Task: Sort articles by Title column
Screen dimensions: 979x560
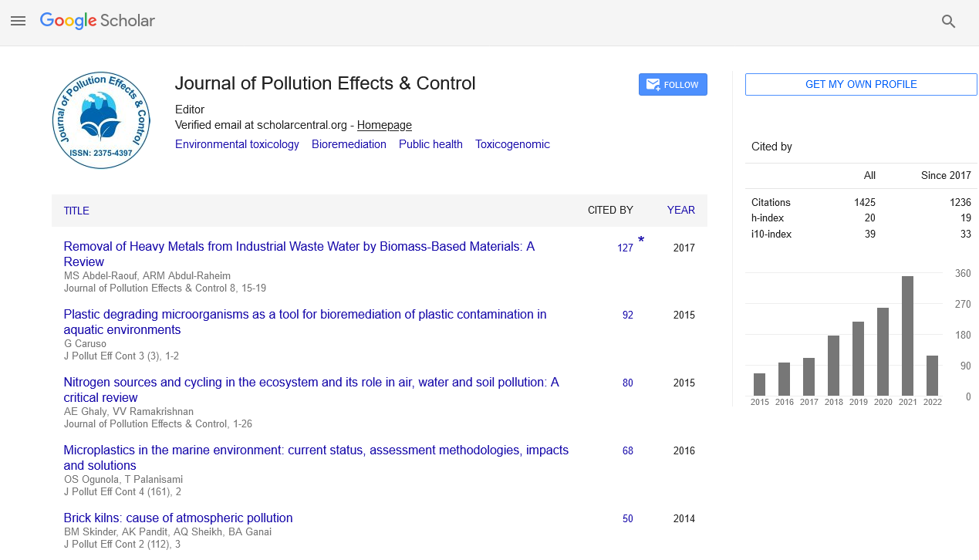Action: (76, 211)
